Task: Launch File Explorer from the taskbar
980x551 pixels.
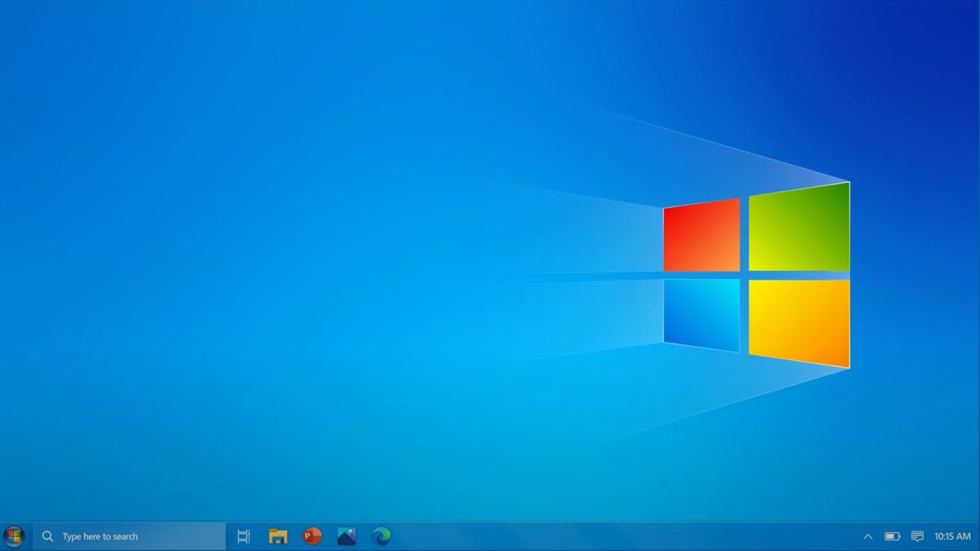Action: pos(278,536)
